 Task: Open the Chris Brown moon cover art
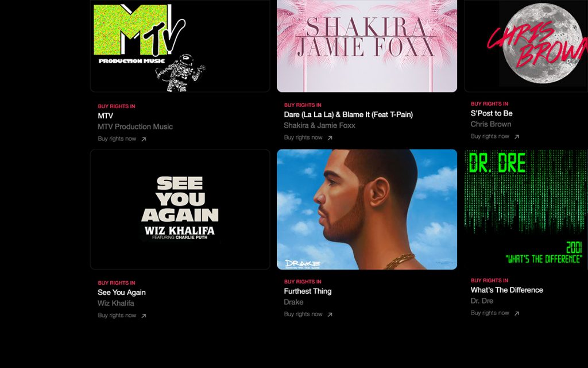526,46
